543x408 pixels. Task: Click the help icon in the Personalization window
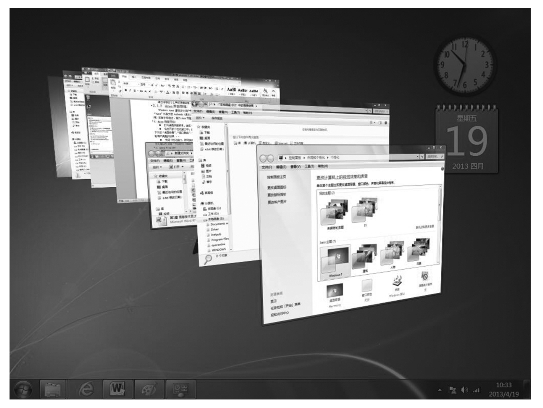pyautogui.click(x=442, y=169)
